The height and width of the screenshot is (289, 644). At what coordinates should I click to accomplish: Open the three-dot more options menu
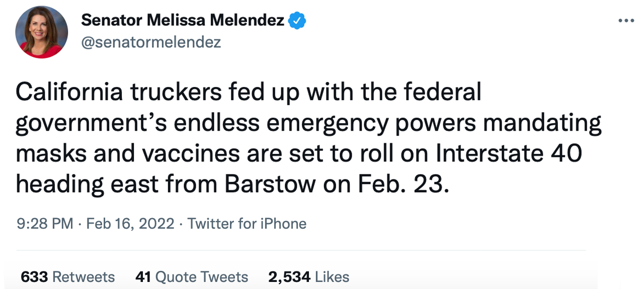(626, 21)
